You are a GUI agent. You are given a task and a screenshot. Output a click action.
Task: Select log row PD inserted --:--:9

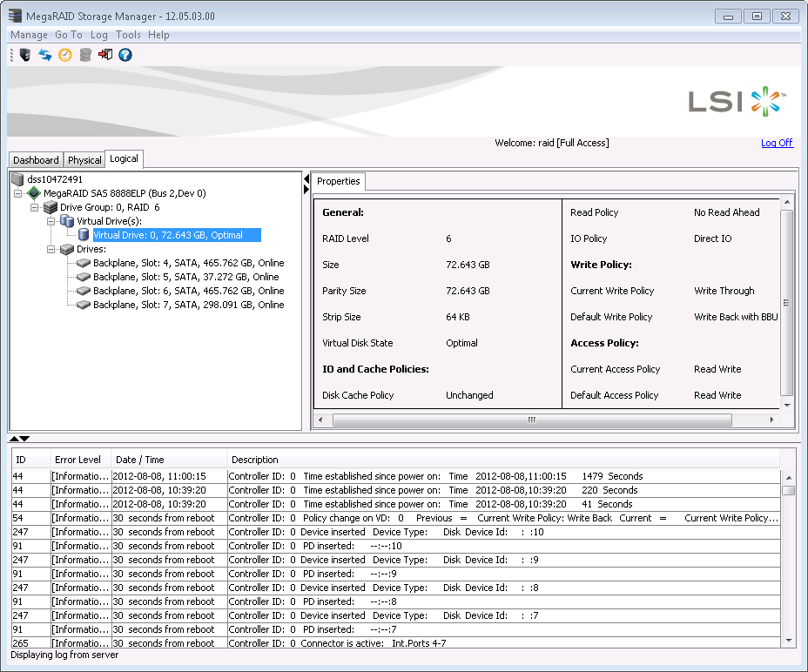click(396, 574)
